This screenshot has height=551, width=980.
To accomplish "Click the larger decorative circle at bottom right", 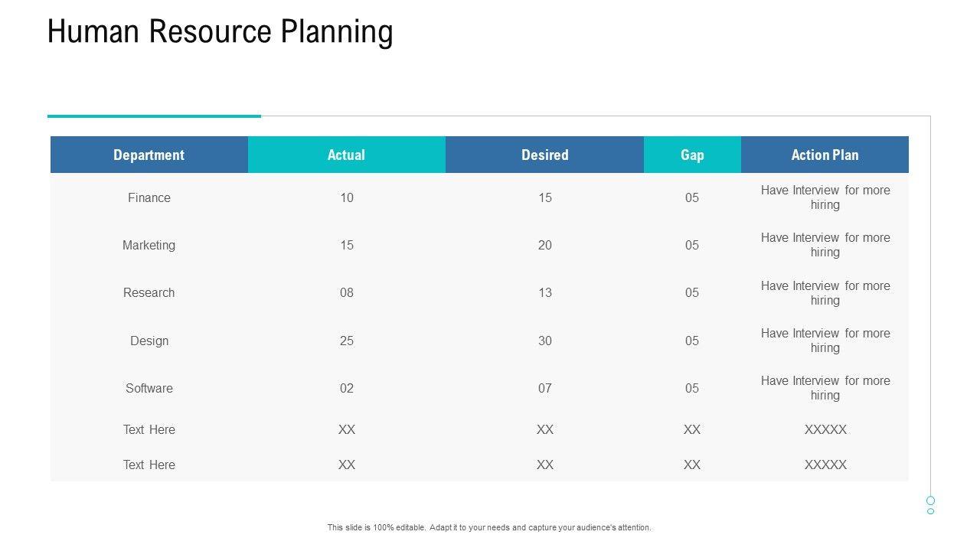I will pos(930,500).
